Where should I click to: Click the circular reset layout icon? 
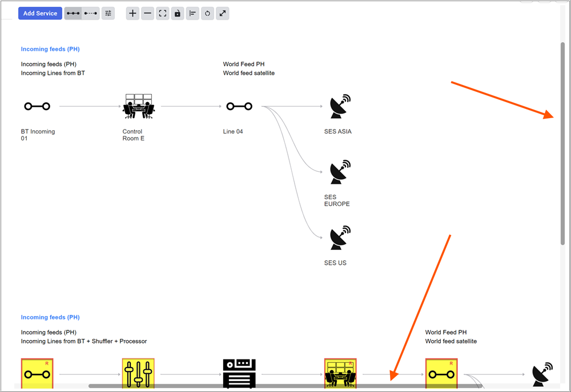click(x=208, y=14)
